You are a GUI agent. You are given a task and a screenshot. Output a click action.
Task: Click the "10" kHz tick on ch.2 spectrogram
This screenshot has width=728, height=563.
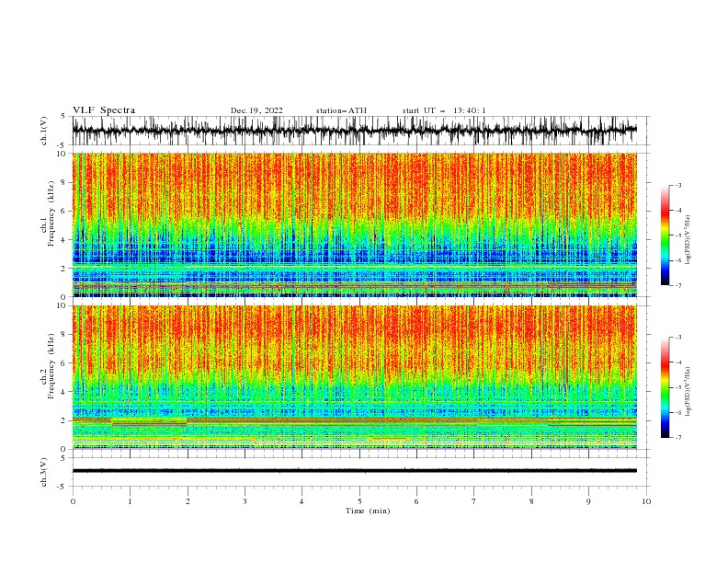click(x=63, y=305)
